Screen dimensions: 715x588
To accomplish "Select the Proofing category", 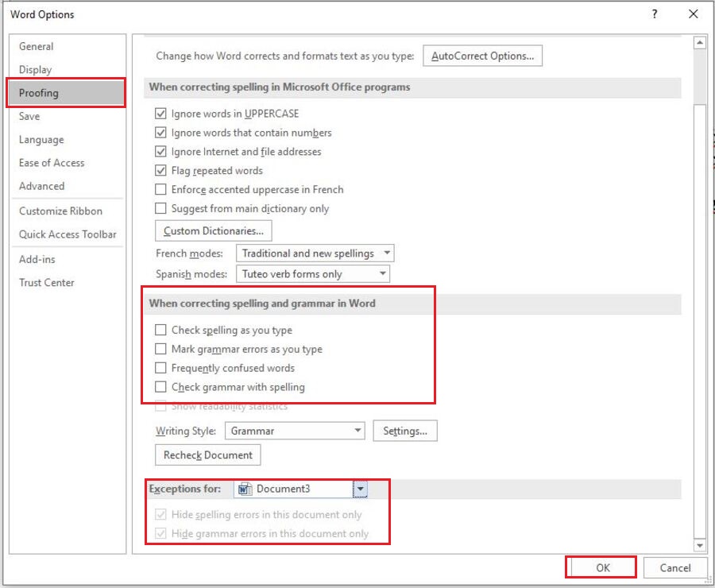I will [x=66, y=93].
